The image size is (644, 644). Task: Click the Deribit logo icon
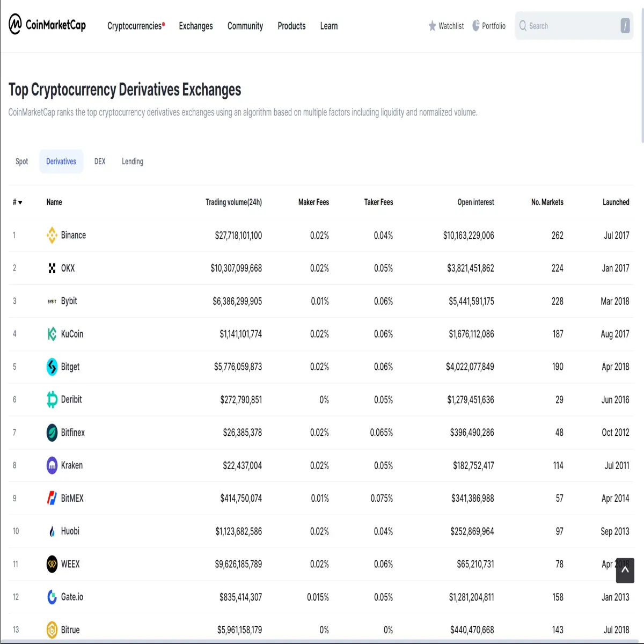tap(52, 399)
